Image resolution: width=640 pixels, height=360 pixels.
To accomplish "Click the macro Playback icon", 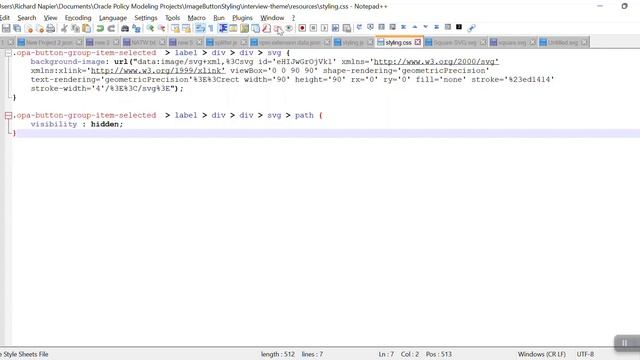I will (x=324, y=28).
